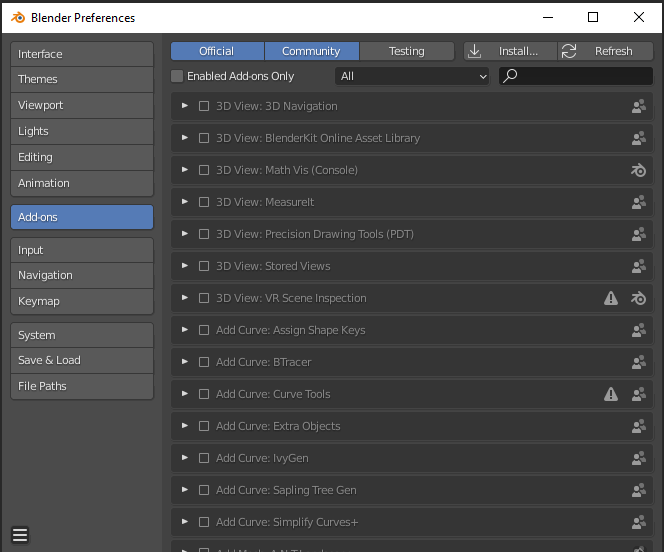Enable the Add Curve: Extra Objects checkbox

coord(204,426)
